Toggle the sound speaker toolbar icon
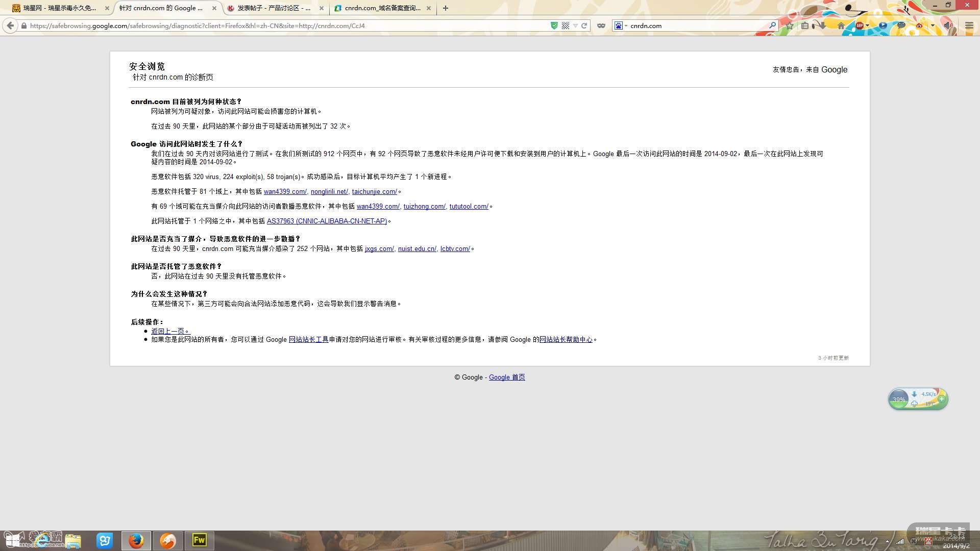The height and width of the screenshot is (551, 980). 947,26
